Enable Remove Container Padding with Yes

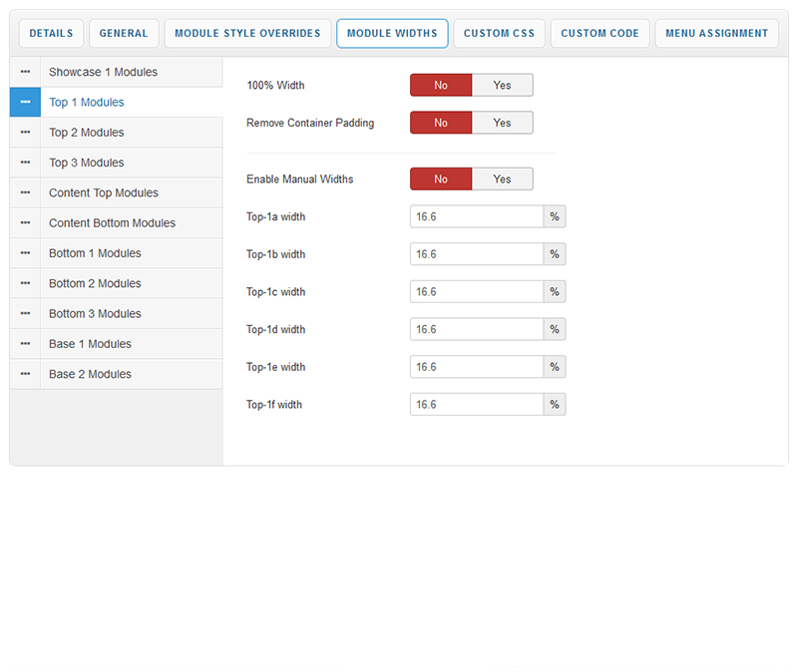(x=502, y=123)
